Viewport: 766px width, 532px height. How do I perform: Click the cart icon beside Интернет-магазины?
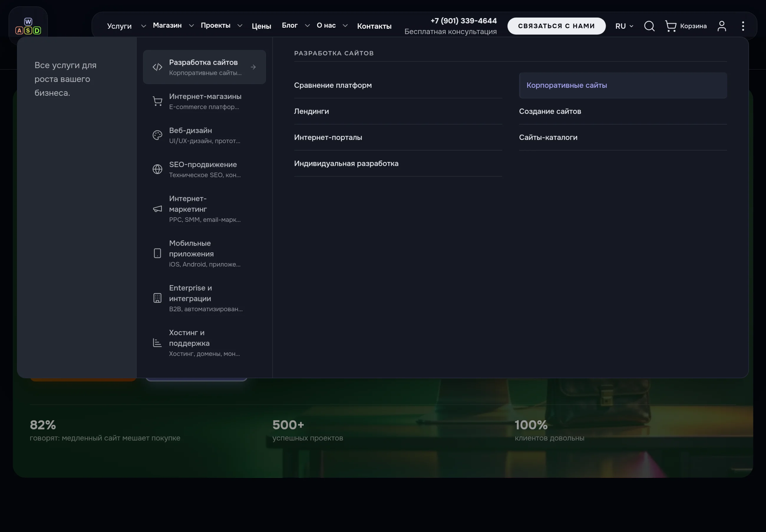pos(157,101)
